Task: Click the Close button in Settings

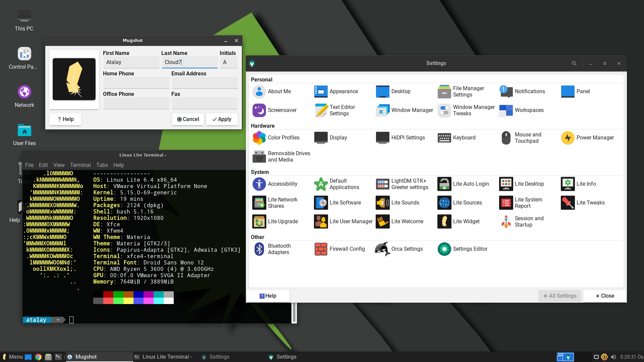Action: tap(605, 296)
